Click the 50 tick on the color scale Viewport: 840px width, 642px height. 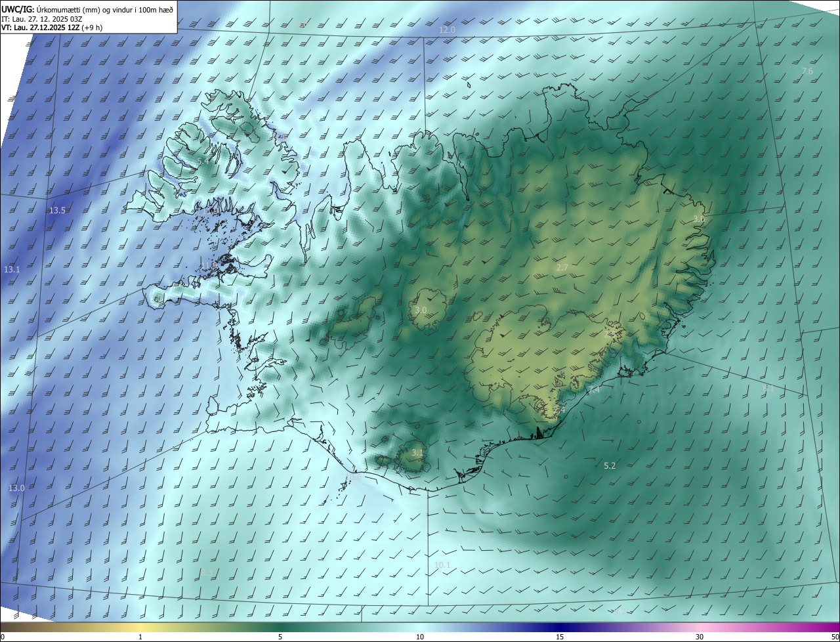835,637
